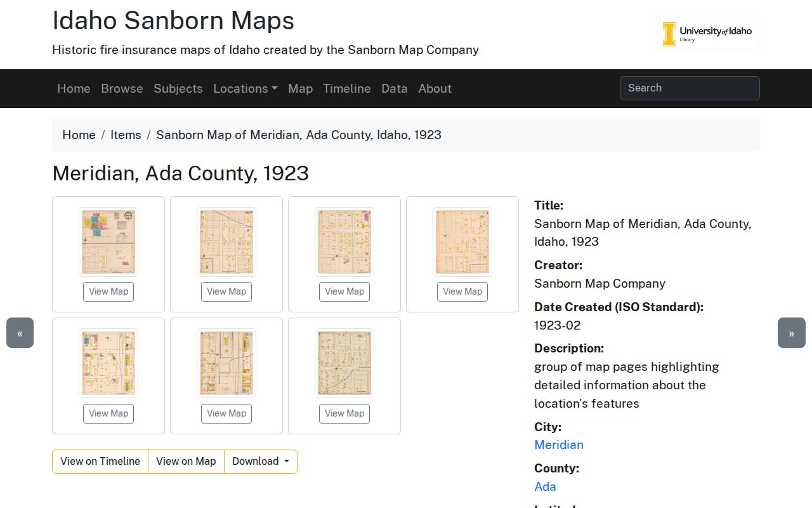The image size is (812, 508).
Task: Go to previous item with « arrow
Action: coord(20,333)
